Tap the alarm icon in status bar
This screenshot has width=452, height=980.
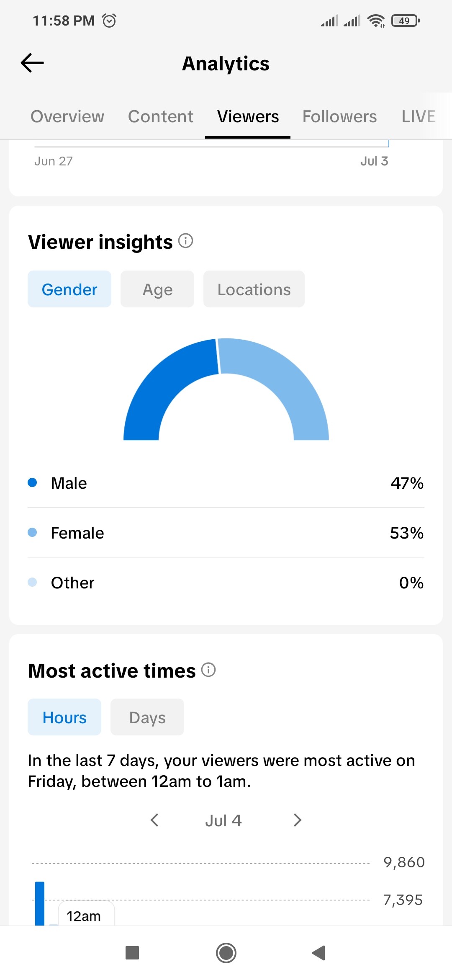pyautogui.click(x=109, y=21)
